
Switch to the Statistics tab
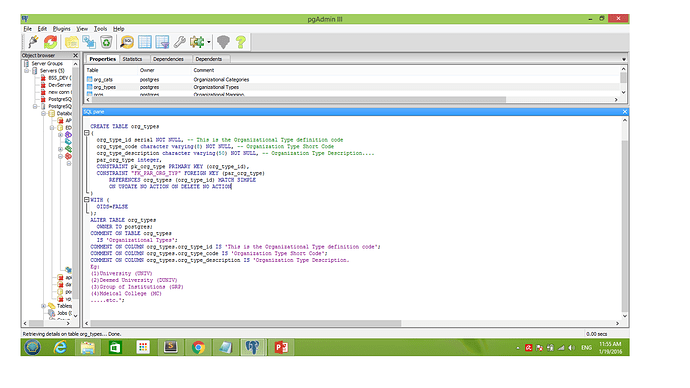[x=132, y=59]
